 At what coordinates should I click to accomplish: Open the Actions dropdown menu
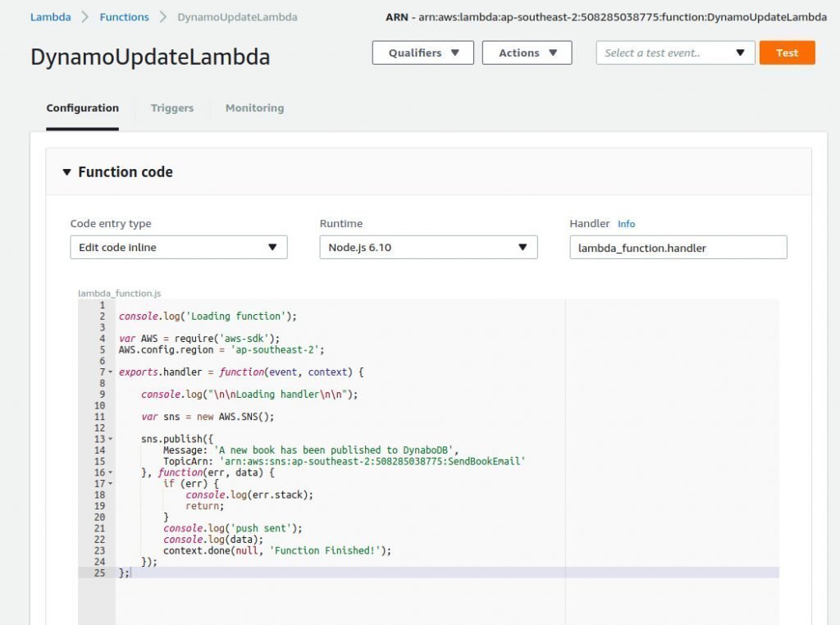(527, 52)
